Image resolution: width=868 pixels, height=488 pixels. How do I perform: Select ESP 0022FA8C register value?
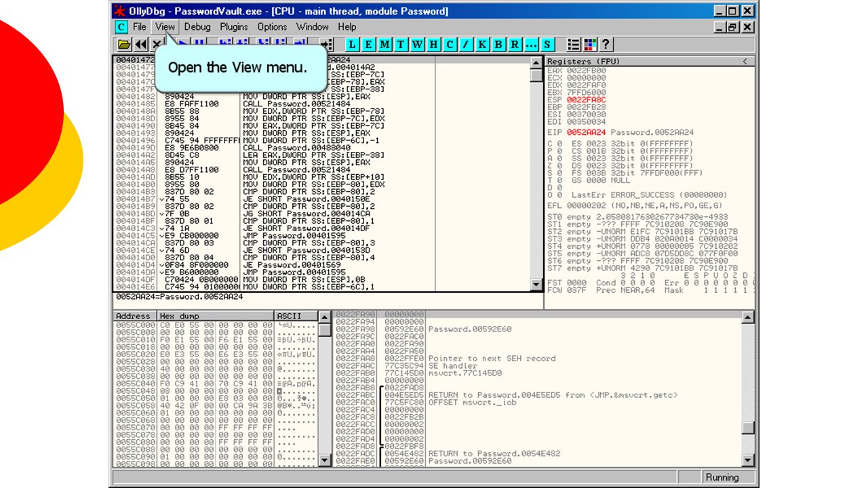pos(587,100)
